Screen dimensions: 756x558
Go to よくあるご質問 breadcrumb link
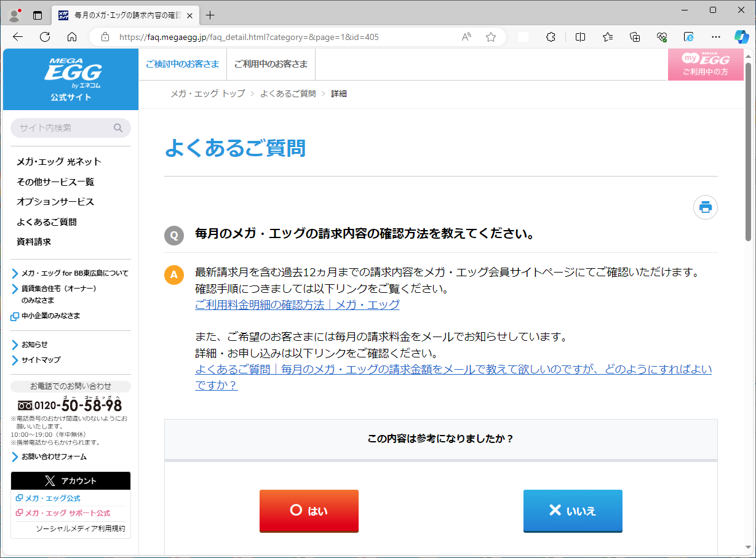(x=288, y=94)
